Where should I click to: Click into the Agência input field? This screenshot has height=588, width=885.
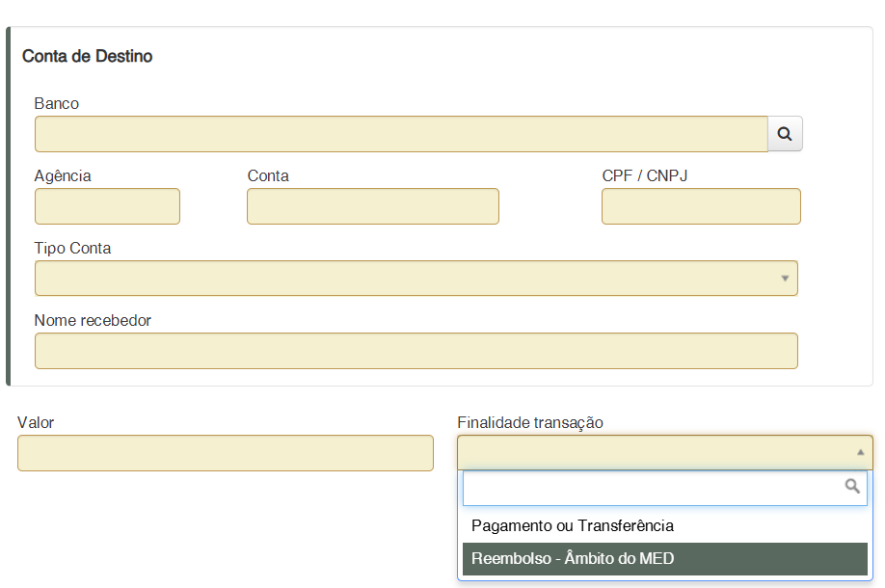click(x=107, y=206)
